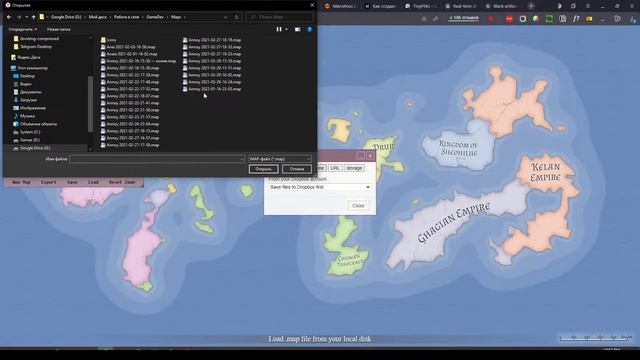Click Export in map menu

[x=49, y=182]
